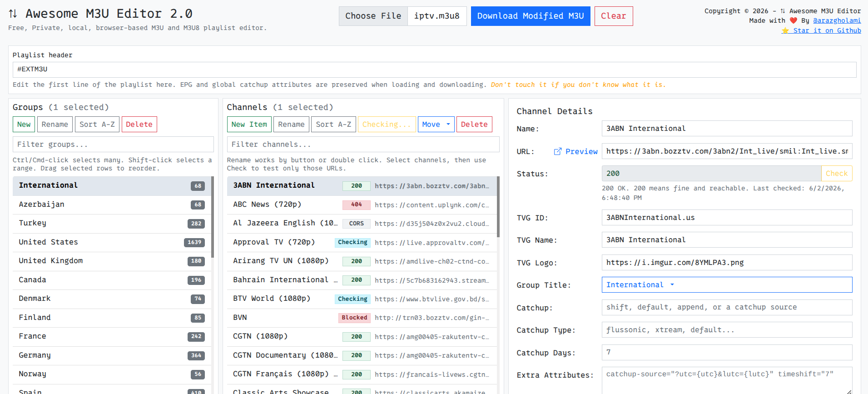
Task: Select the Turkey group
Action: tap(112, 223)
